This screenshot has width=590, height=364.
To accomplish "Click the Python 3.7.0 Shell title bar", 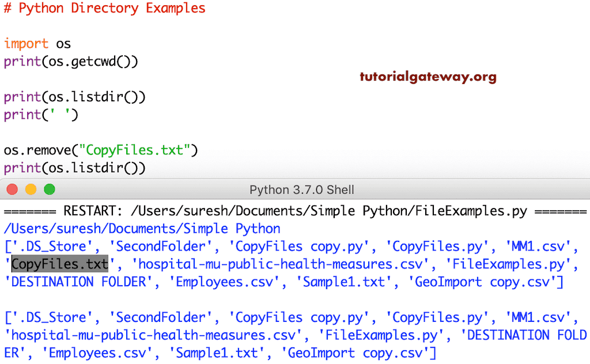I will coord(301,189).
